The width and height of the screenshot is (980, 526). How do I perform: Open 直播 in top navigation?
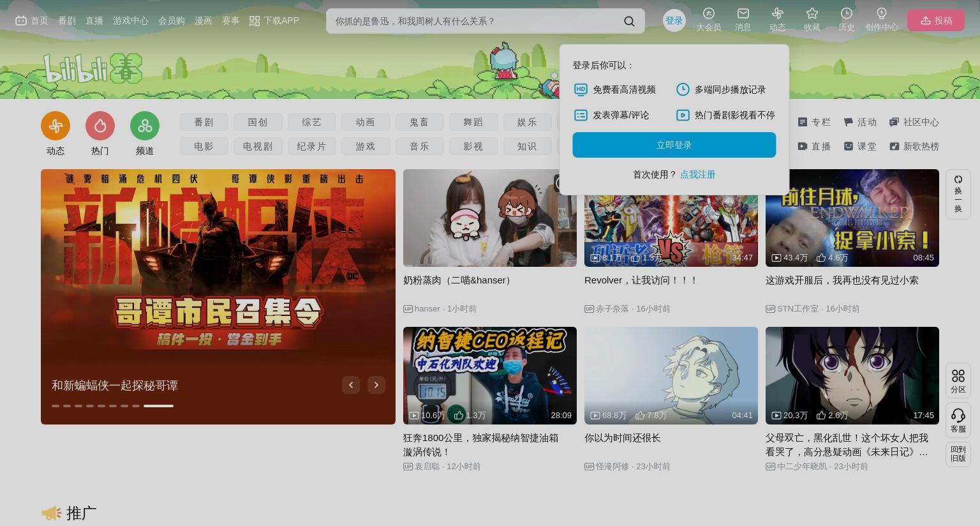click(x=94, y=20)
